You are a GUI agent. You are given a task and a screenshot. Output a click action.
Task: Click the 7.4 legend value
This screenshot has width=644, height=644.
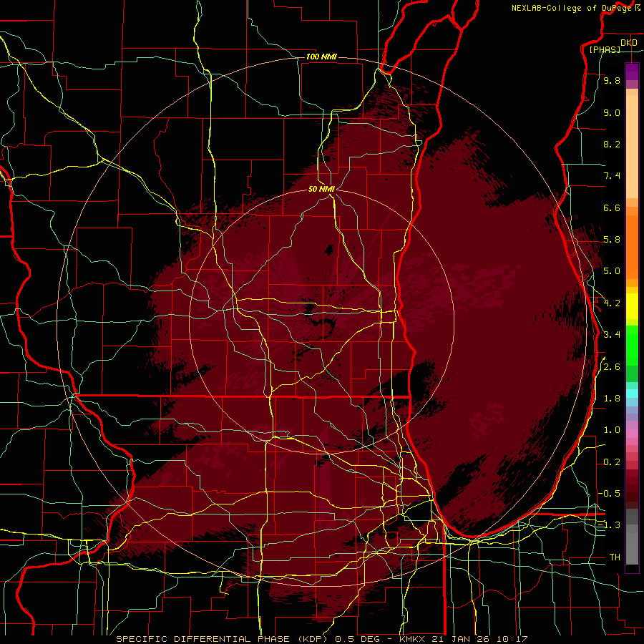click(612, 176)
